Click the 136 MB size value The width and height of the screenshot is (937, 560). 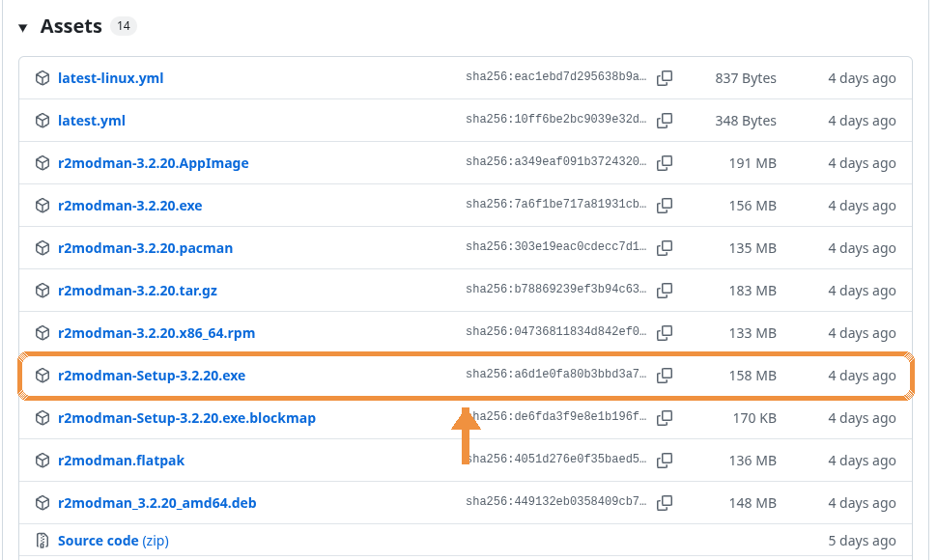(752, 461)
